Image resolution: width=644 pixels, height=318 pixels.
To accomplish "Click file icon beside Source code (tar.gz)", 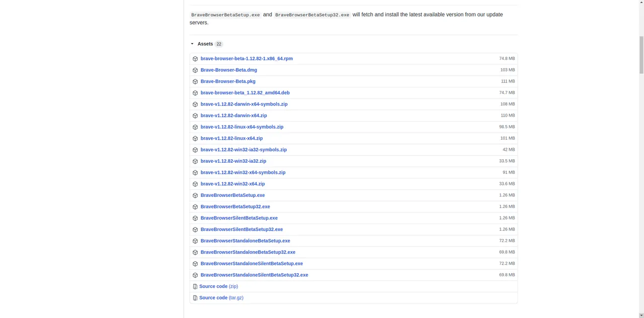I will [195, 298].
